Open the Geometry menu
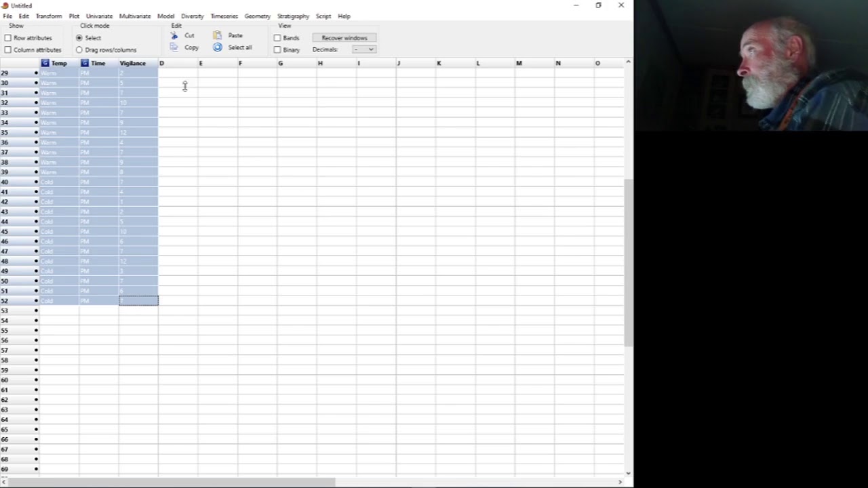 pos(257,16)
